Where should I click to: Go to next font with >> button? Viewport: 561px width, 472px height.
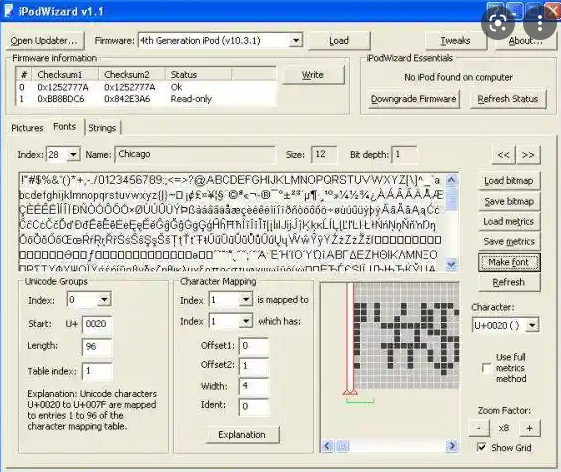click(x=528, y=155)
